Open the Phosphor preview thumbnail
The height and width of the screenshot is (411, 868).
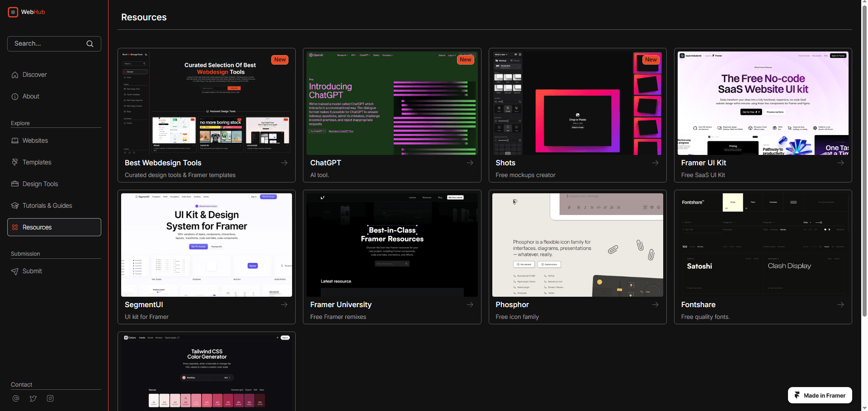click(x=578, y=245)
